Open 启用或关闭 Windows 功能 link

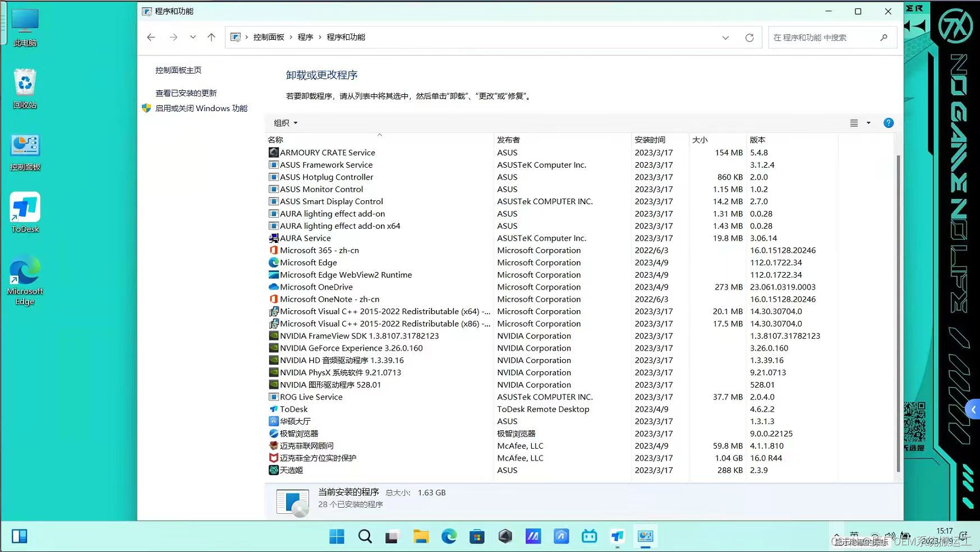pos(201,108)
